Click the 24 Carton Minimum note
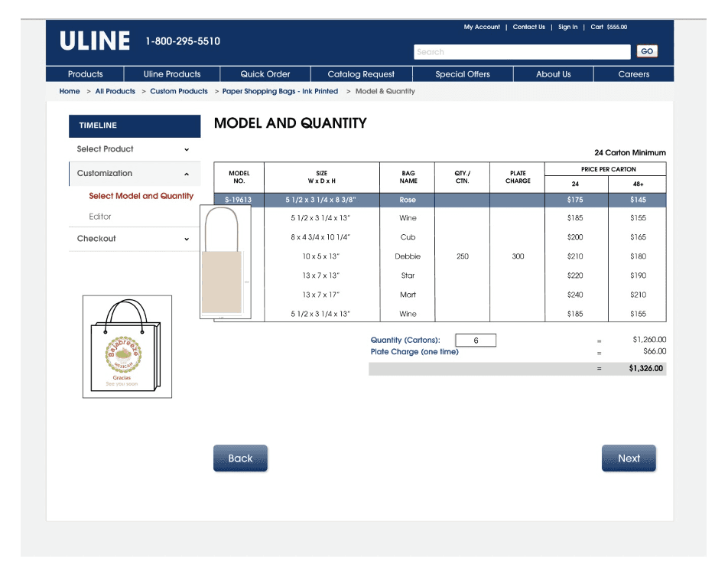This screenshot has height=574, width=728. coord(629,153)
